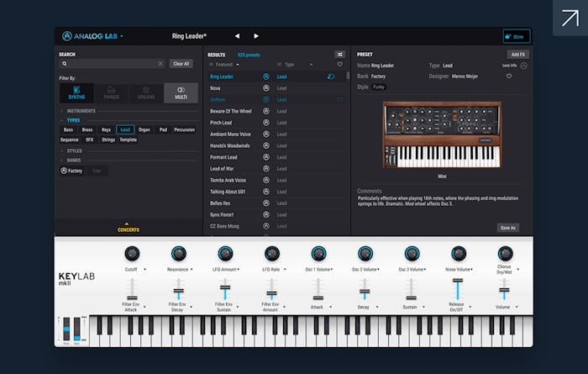Click the shuffle results icon
The height and width of the screenshot is (374, 588).
339,54
